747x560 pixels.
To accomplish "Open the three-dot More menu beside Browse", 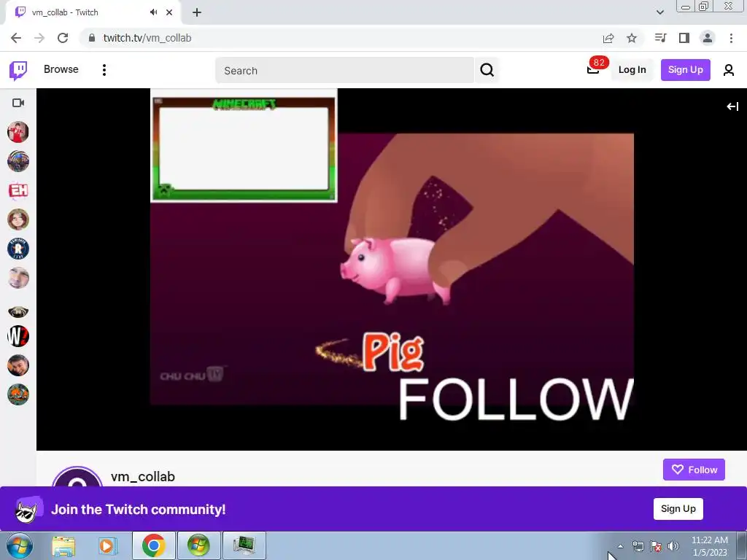I will 104,70.
